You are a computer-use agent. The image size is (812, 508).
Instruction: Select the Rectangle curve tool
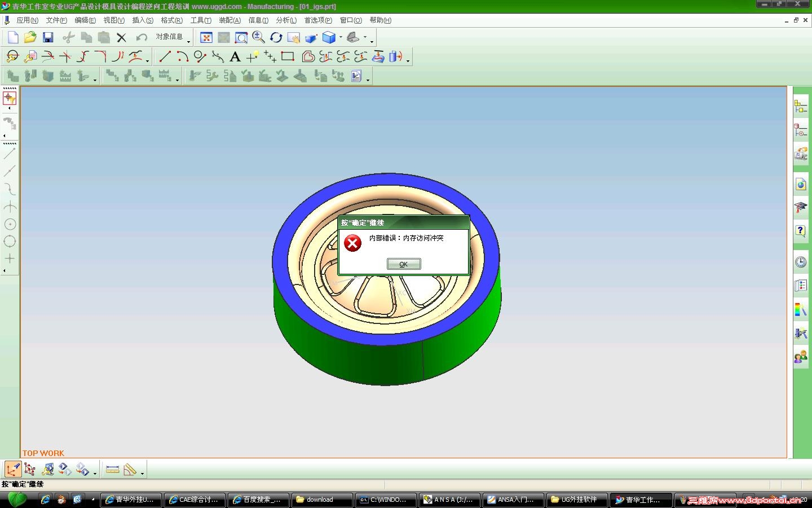[288, 56]
